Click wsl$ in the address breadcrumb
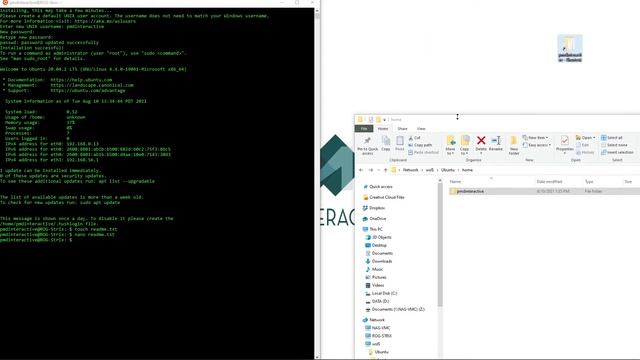The width and height of the screenshot is (640, 360). pyautogui.click(x=430, y=170)
